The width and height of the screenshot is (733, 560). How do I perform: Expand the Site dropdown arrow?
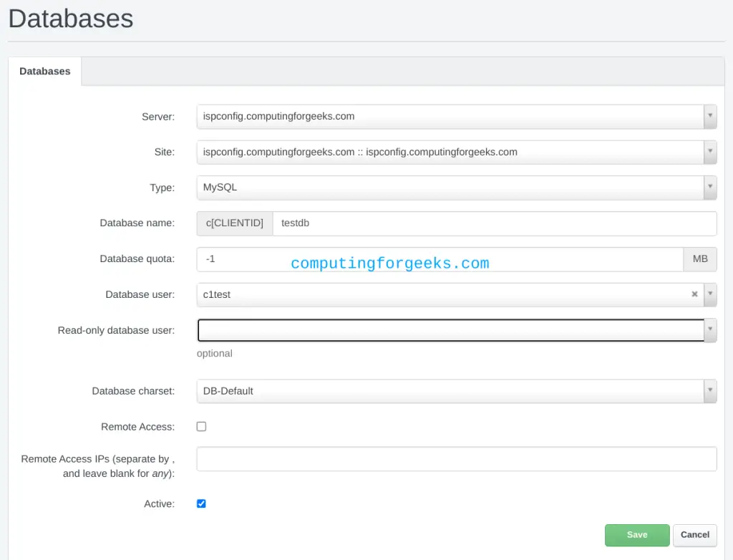(710, 152)
